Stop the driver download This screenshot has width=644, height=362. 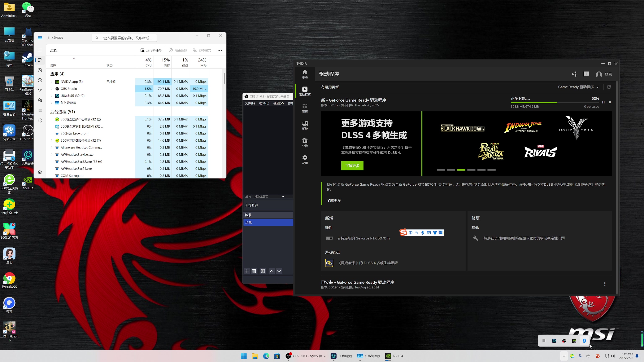pyautogui.click(x=610, y=102)
